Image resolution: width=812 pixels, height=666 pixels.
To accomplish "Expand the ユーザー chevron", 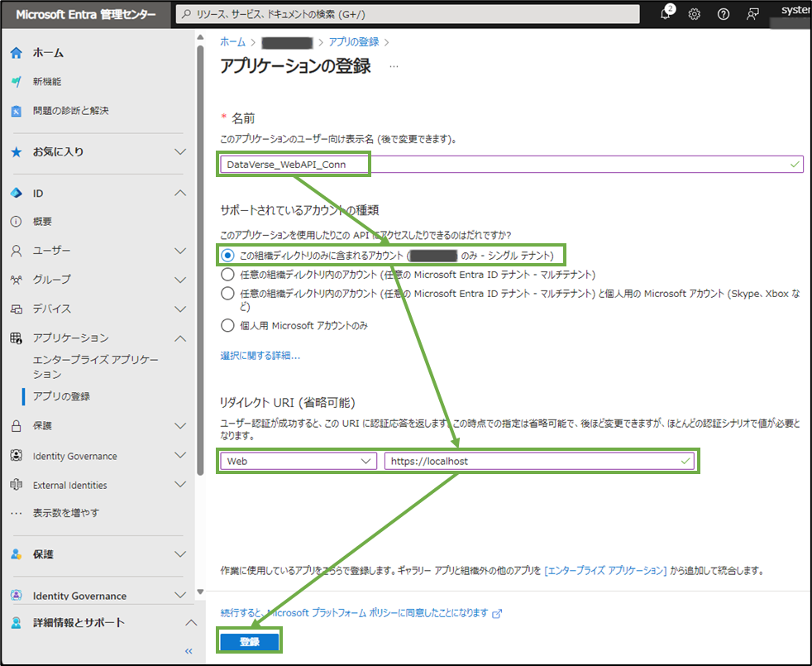I will (x=180, y=251).
